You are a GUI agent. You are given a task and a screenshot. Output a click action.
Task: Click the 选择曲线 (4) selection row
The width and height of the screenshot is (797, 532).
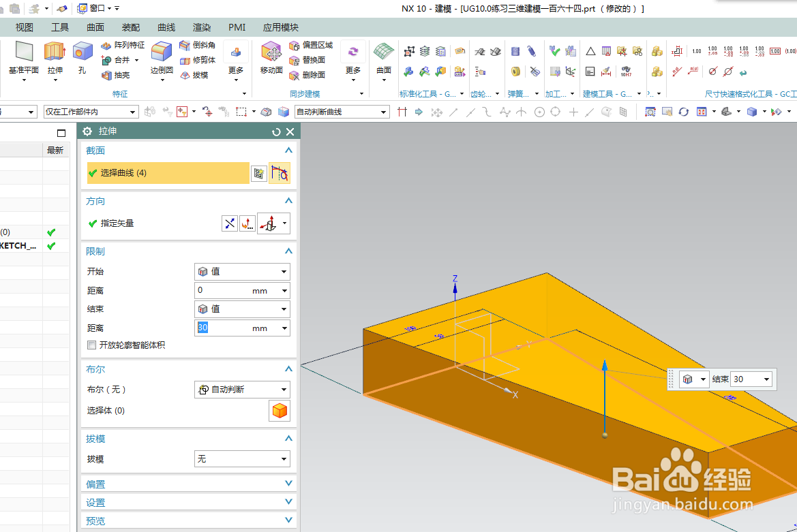point(168,173)
